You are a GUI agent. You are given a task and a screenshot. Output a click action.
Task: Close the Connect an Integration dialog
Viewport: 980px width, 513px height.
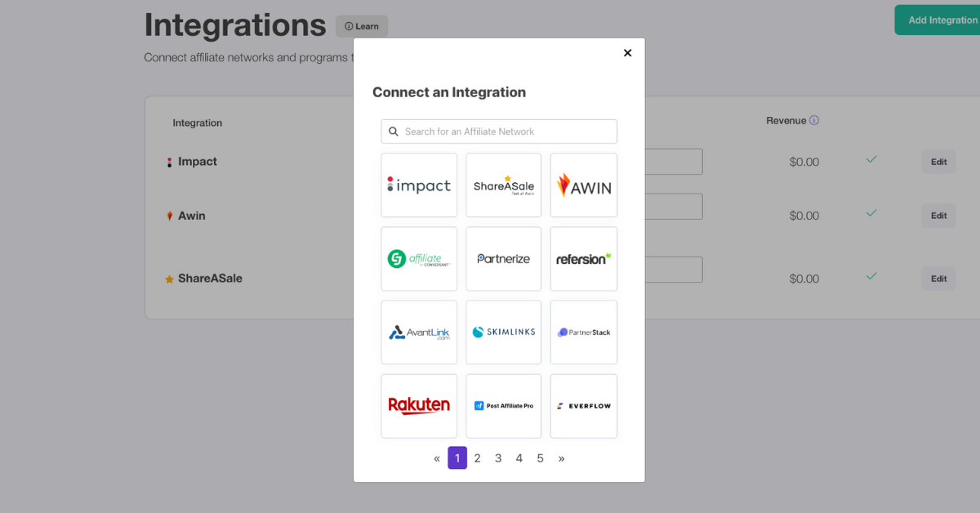coord(627,53)
